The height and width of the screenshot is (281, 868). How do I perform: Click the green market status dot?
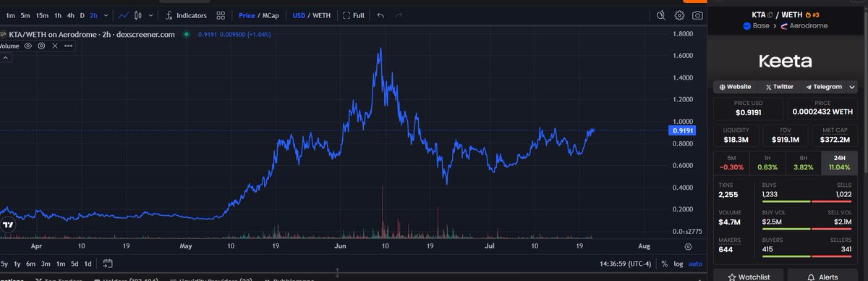point(186,33)
